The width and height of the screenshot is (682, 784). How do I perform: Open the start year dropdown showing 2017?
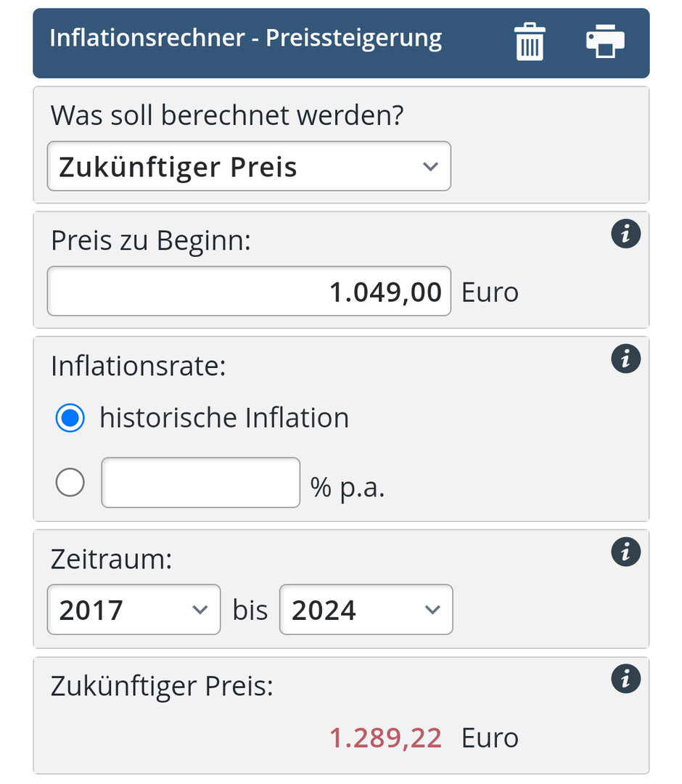click(133, 610)
